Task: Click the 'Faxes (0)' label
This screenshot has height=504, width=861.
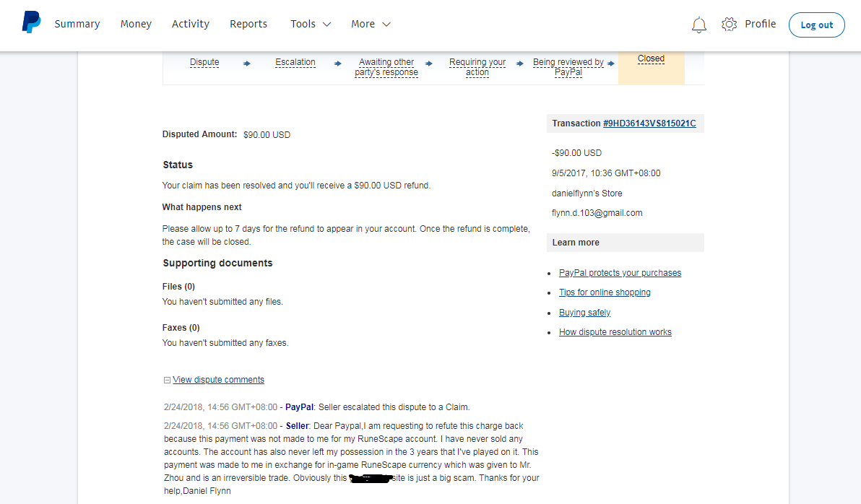Action: [181, 328]
